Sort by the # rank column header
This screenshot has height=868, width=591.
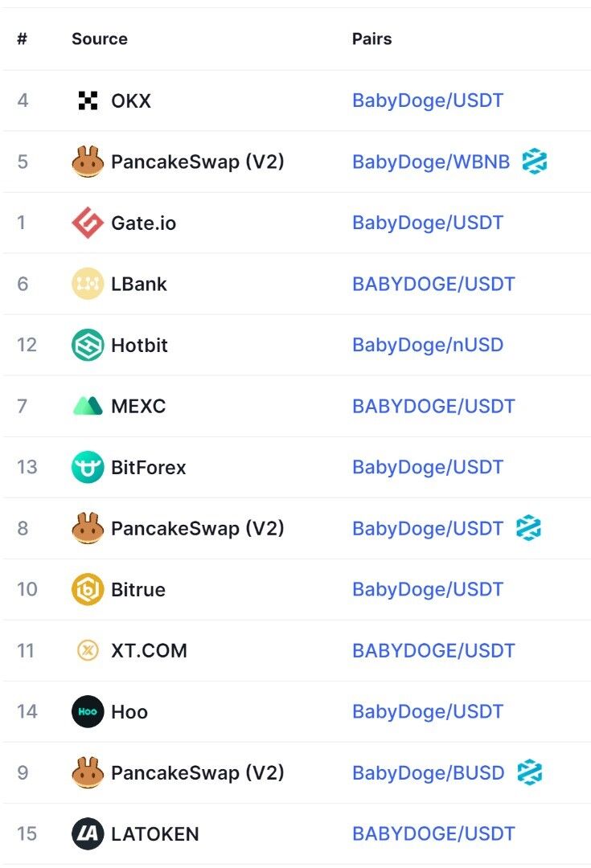tap(23, 39)
